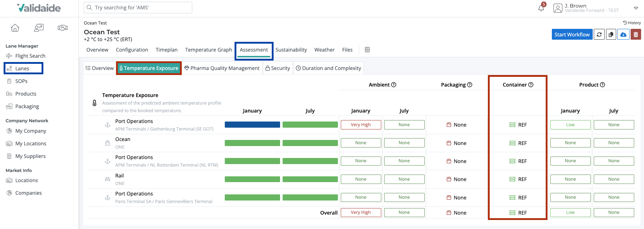644x229 pixels.
Task: Open the Timeplan tab
Action: tap(167, 50)
